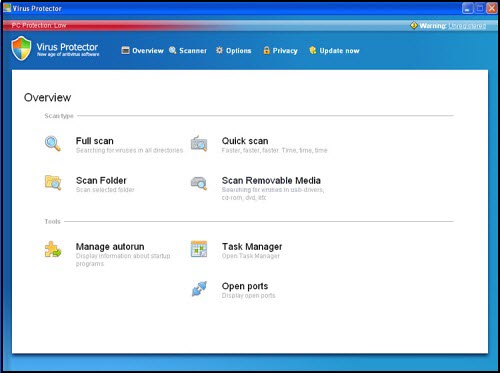The height and width of the screenshot is (373, 500).
Task: Close the Virus Protector window
Action: tap(492, 8)
